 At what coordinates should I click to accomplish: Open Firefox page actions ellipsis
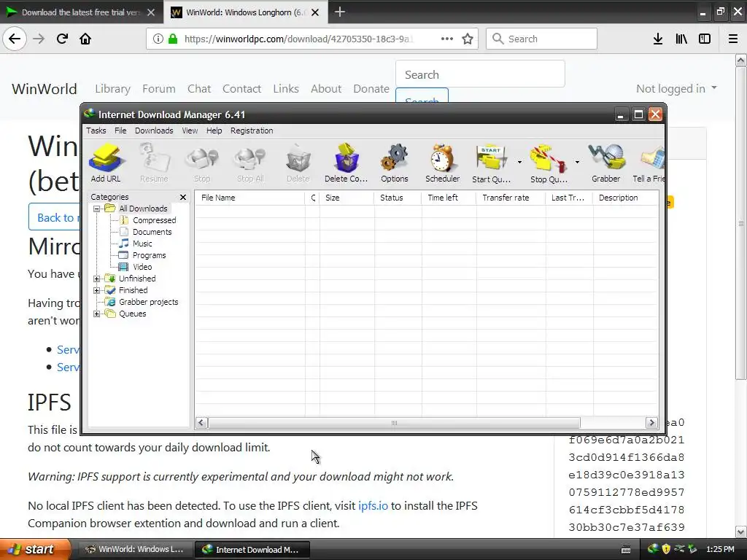(x=447, y=39)
